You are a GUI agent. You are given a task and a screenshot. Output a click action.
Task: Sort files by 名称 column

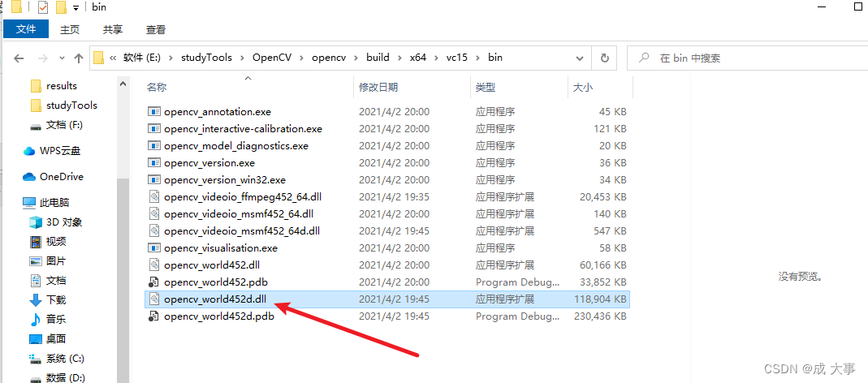tap(156, 87)
